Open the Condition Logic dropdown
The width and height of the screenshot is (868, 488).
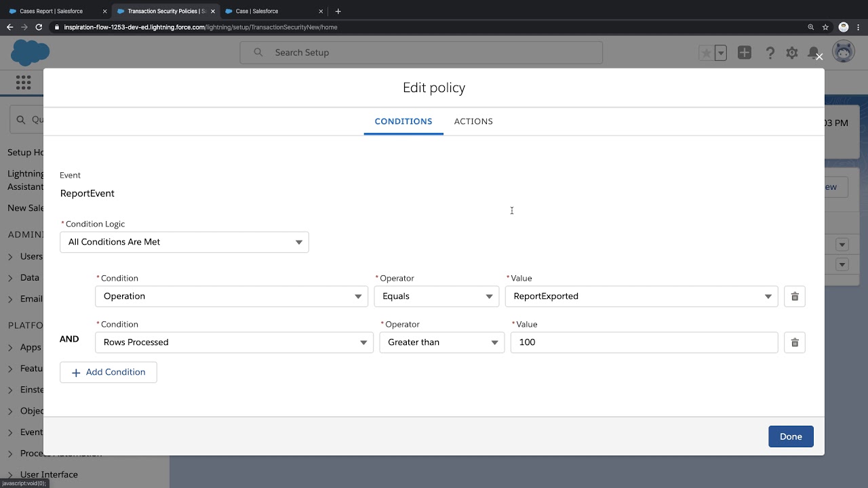184,242
